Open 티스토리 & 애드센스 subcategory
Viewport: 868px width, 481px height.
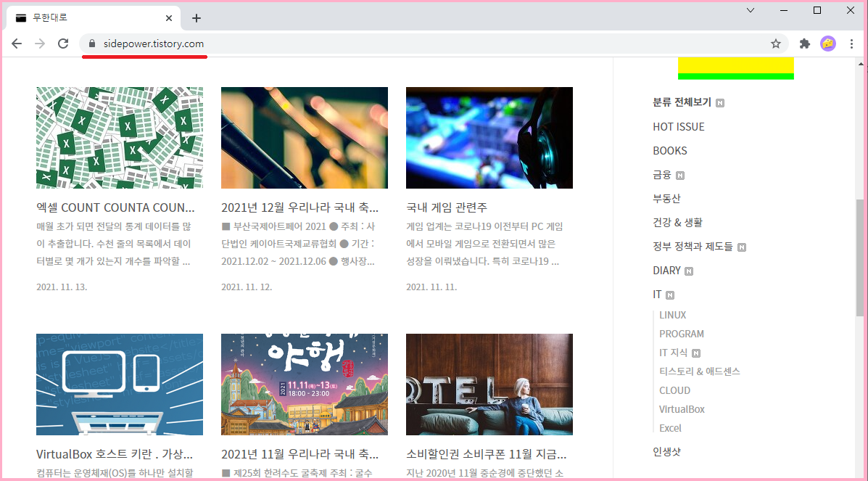tap(700, 371)
